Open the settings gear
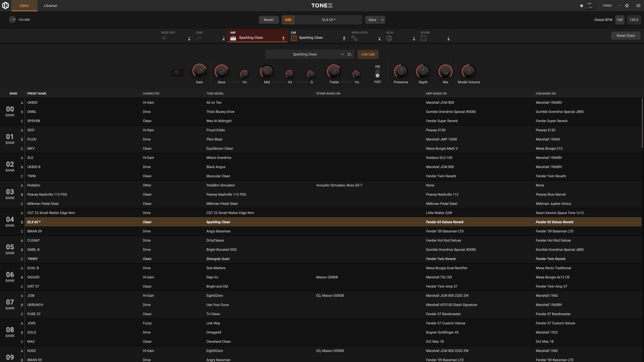The width and height of the screenshot is (644, 362). 627,5
